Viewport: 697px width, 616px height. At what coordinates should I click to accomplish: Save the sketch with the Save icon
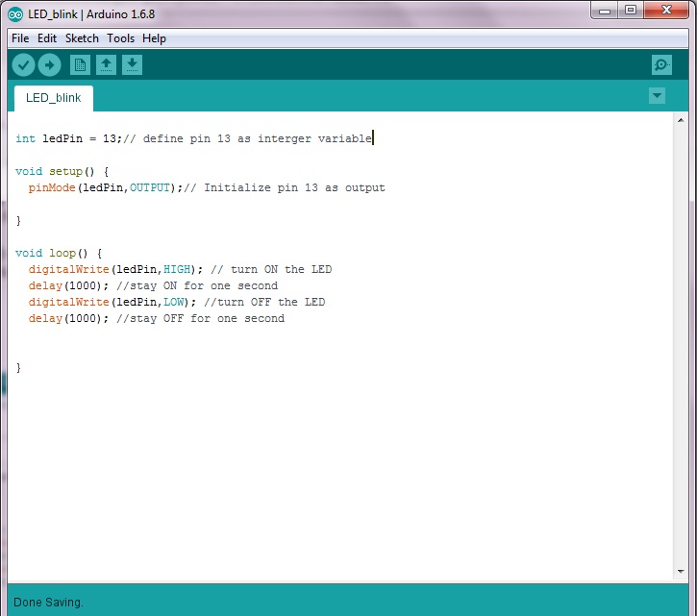[132, 65]
